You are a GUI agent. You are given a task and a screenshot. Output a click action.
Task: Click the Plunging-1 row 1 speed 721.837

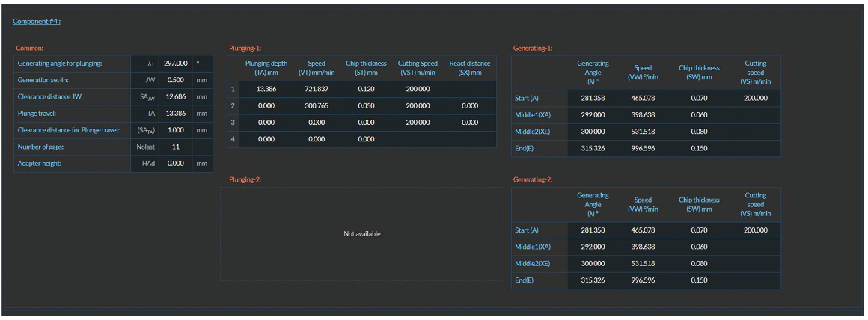pos(317,89)
